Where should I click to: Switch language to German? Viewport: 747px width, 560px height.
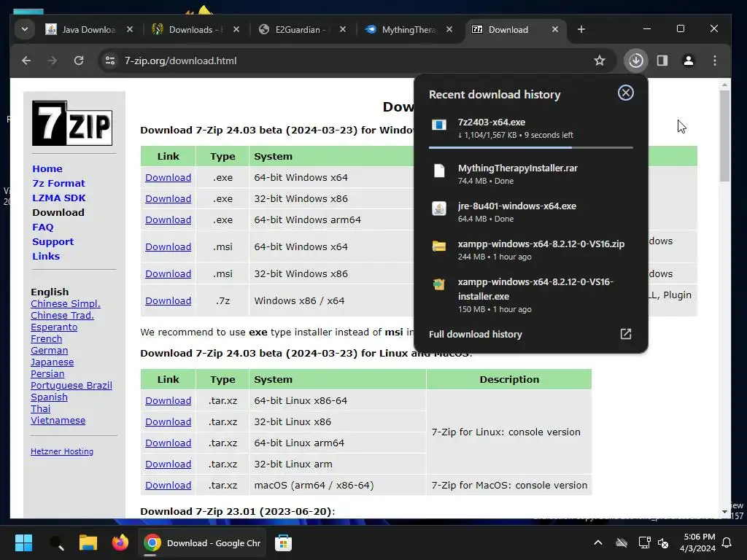[49, 351]
